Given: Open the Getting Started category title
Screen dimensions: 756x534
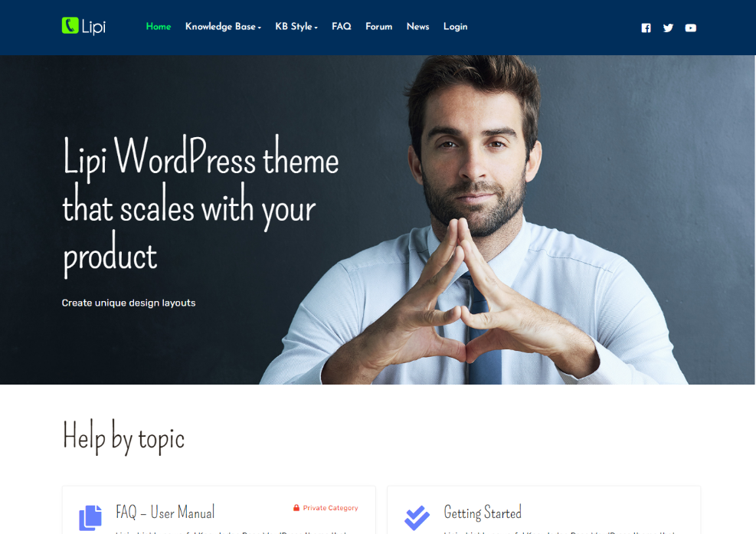Looking at the screenshot, I should (483, 512).
